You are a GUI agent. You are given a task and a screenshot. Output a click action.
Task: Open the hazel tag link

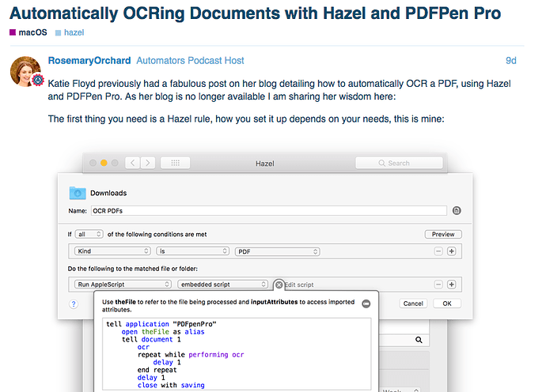(x=74, y=33)
